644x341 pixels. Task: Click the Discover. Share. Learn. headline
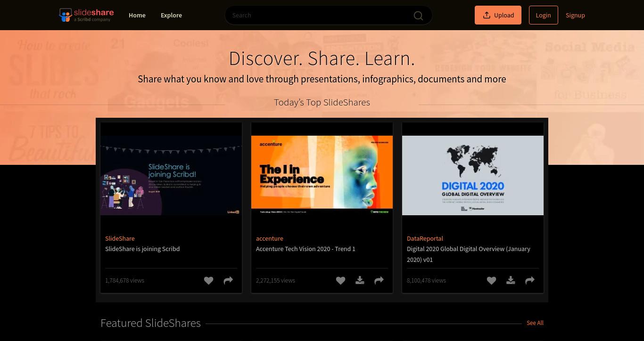[322, 58]
